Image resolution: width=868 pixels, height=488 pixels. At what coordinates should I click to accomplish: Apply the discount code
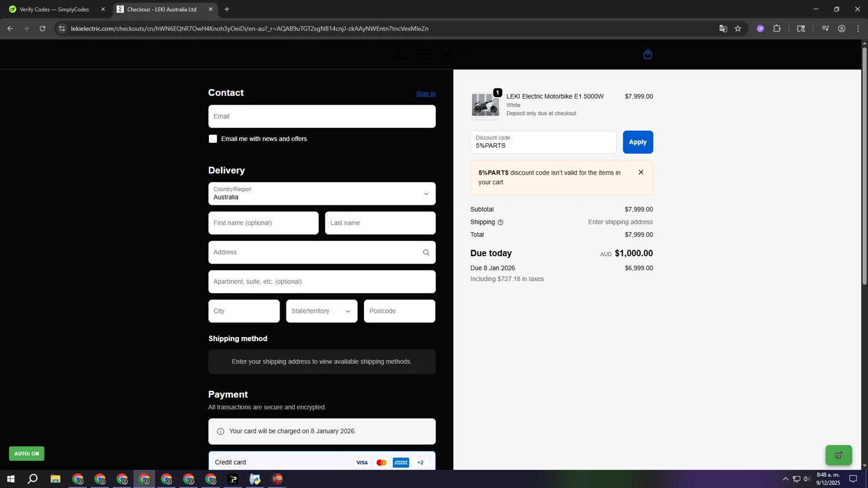tap(638, 142)
